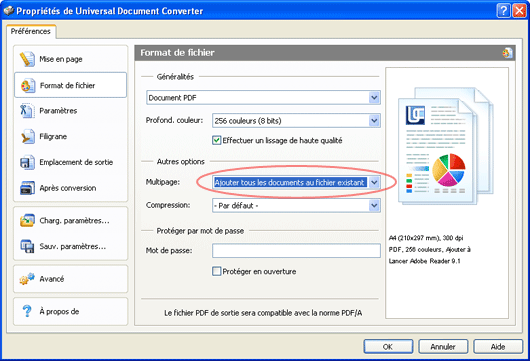
Task: Click the Annuler button
Action: point(443,346)
